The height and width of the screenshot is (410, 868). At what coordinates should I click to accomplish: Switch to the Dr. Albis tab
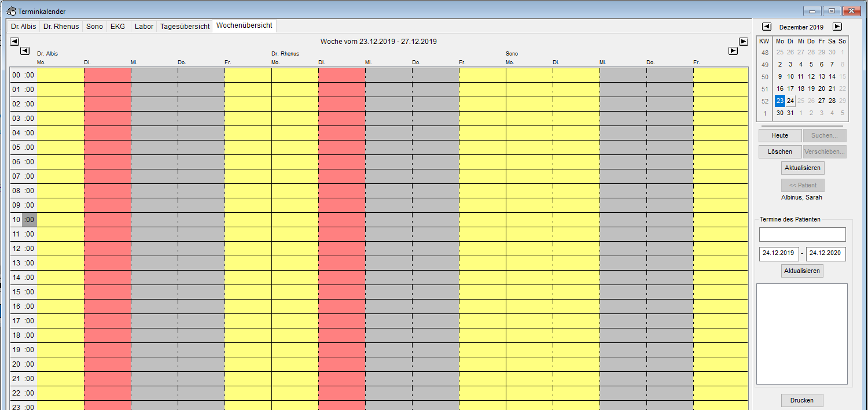click(23, 26)
